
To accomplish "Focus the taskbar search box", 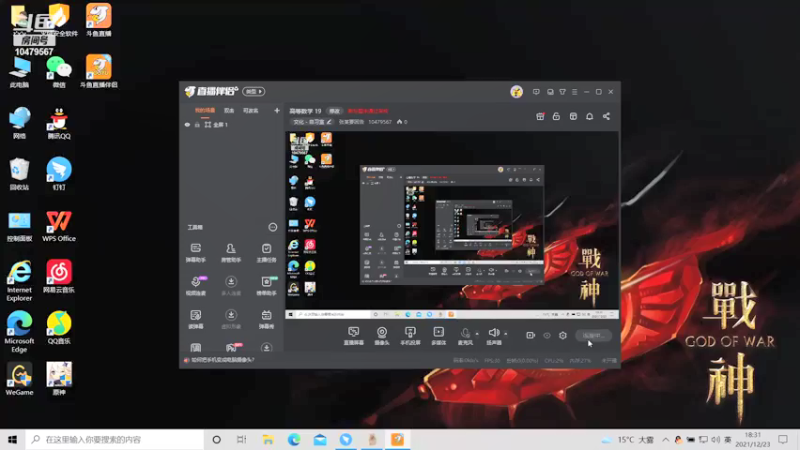I will [x=115, y=439].
